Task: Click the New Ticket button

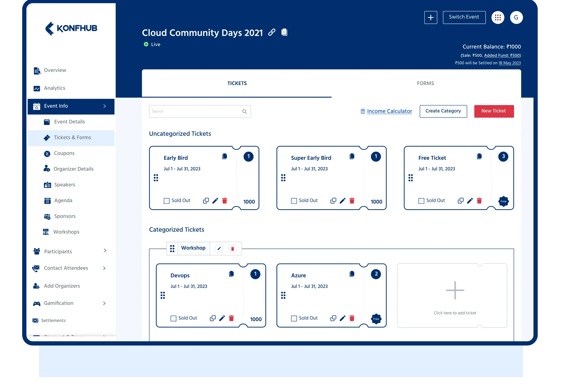Action: tap(494, 111)
